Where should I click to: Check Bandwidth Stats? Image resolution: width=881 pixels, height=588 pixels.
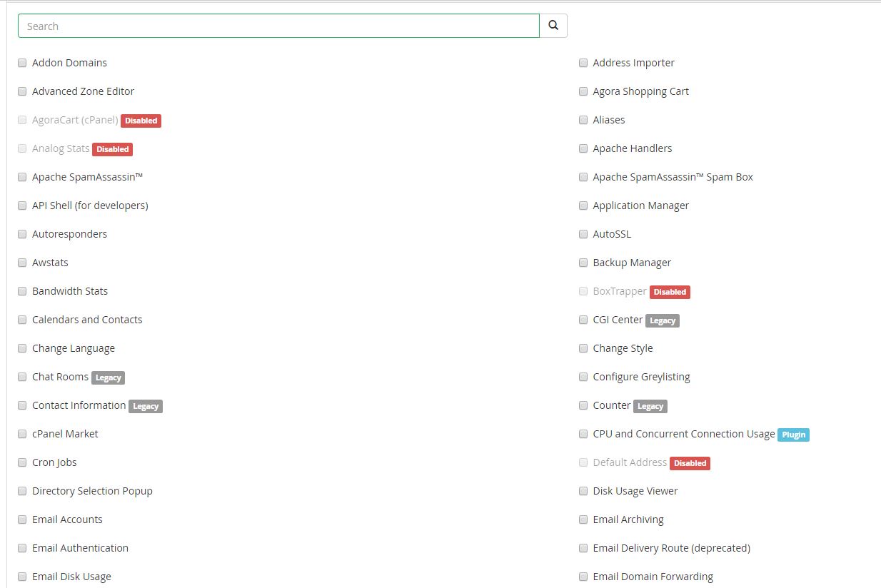22,291
